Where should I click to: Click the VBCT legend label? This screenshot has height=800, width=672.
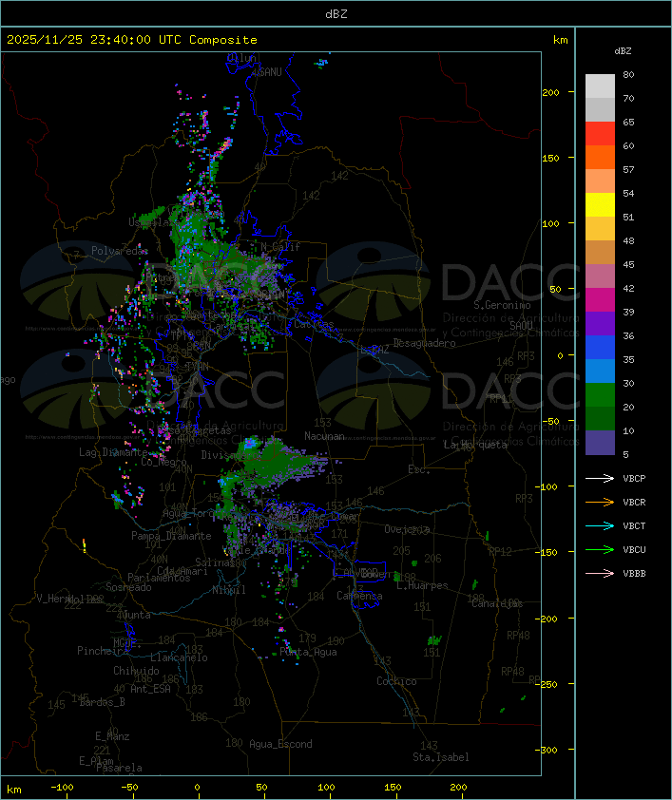coord(634,525)
